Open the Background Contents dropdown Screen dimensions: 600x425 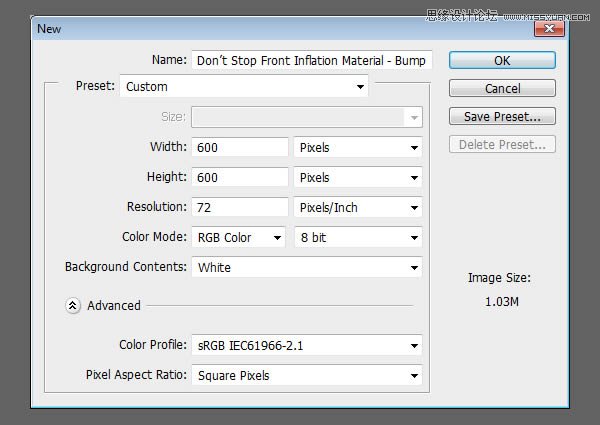point(306,268)
